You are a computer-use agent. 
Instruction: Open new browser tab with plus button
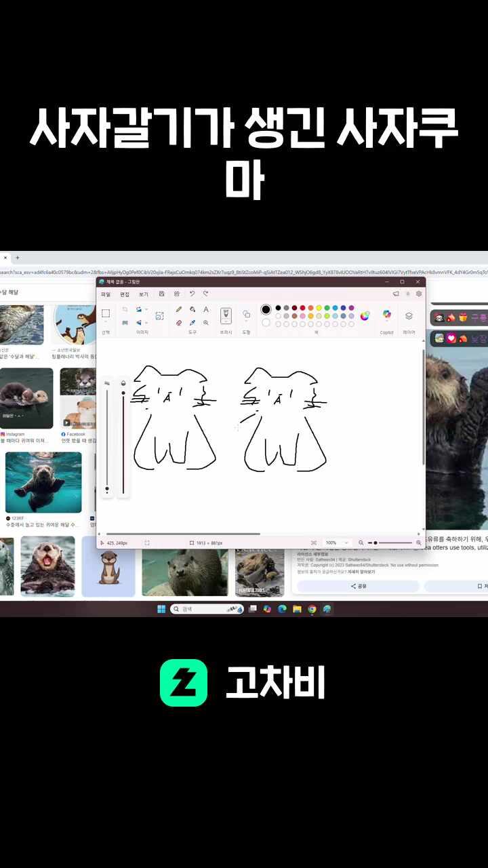18,258
